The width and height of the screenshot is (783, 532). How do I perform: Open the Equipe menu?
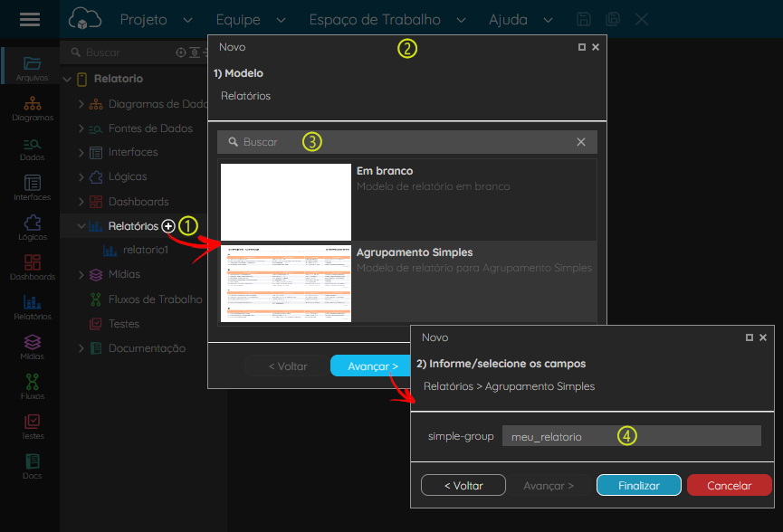[x=251, y=20]
